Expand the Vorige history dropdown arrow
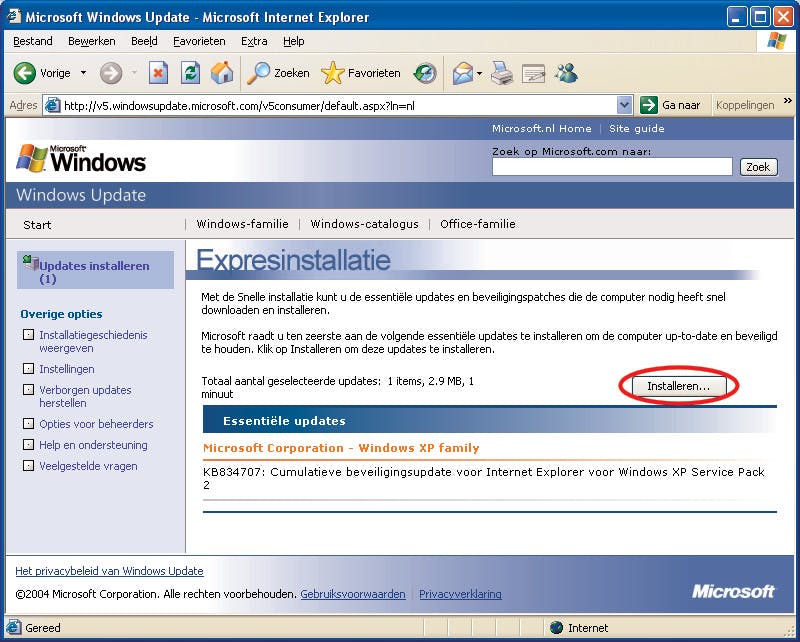This screenshot has height=642, width=800. tap(83, 73)
